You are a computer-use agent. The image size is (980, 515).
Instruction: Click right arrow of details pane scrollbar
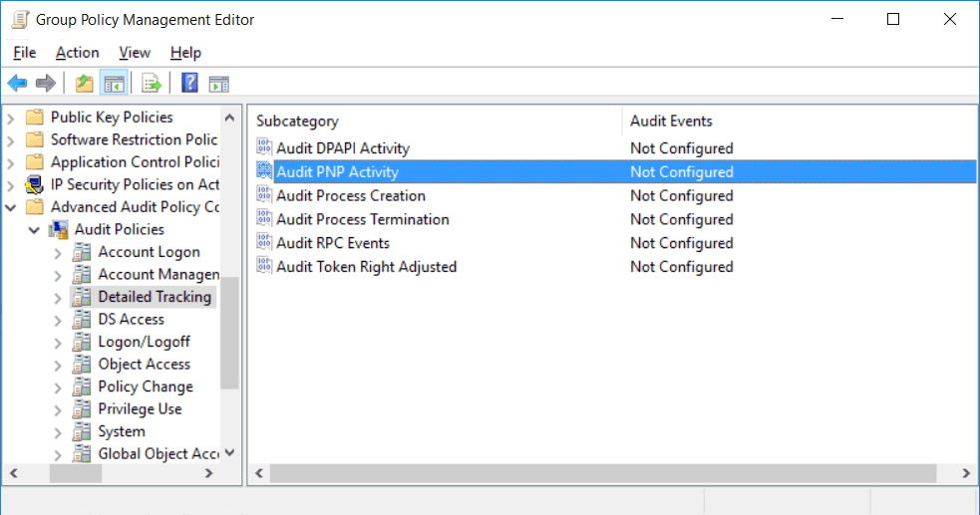click(966, 473)
